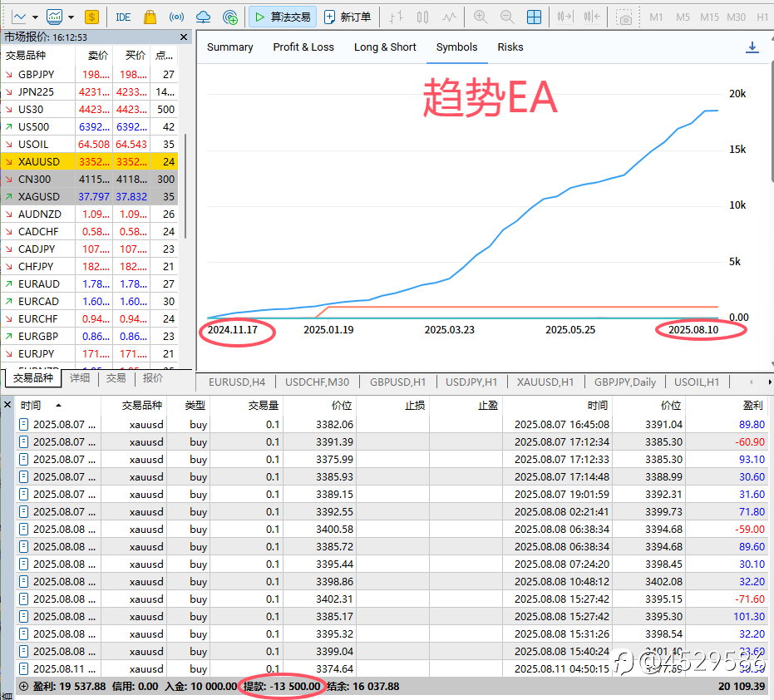The height and width of the screenshot is (700, 774).
Task: Zoom in on the chart
Action: [481, 17]
